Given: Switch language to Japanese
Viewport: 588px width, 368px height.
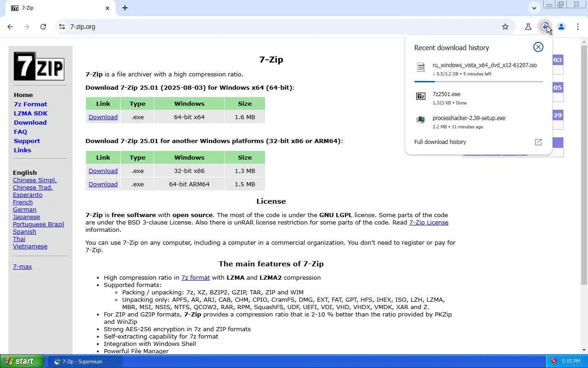Looking at the screenshot, I should [26, 217].
